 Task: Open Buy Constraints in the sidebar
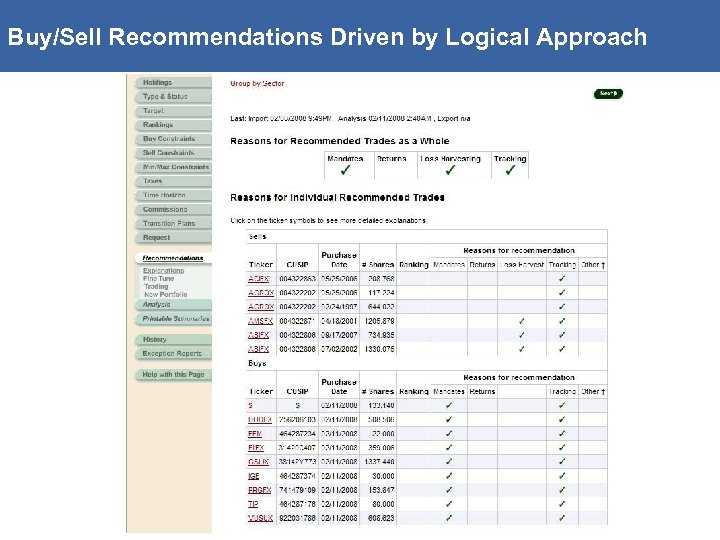pyautogui.click(x=174, y=139)
